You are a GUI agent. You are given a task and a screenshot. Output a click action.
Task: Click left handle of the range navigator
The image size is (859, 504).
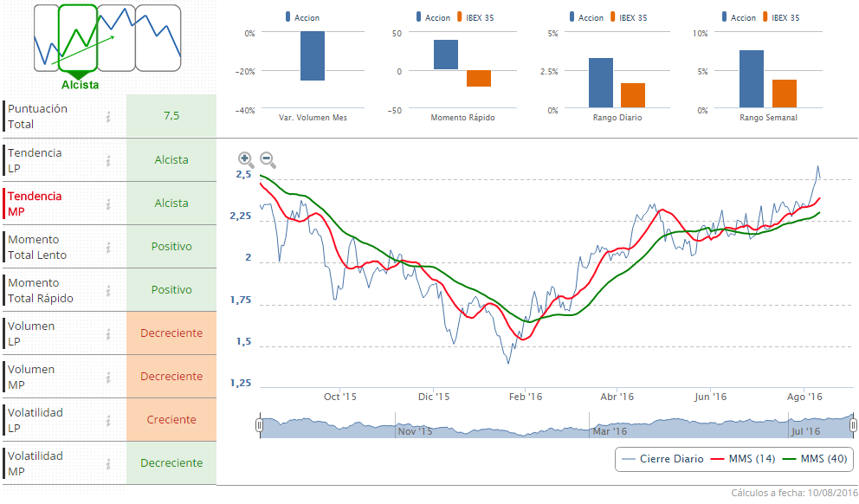pyautogui.click(x=259, y=425)
